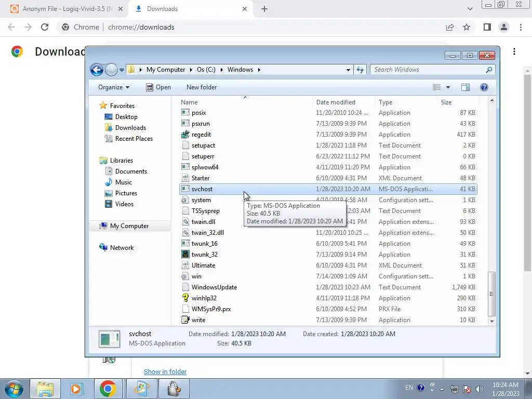Select the posix application file

pyautogui.click(x=328, y=113)
